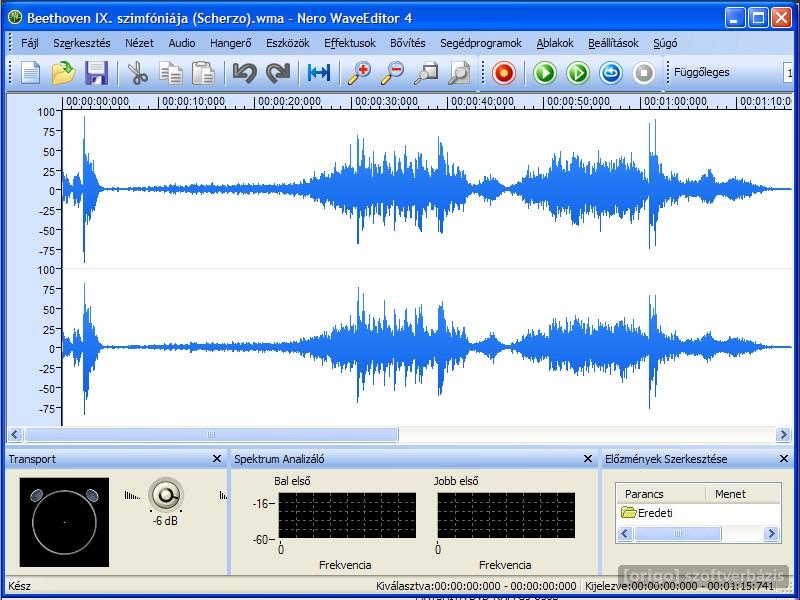Close the Transport panel
The width and height of the screenshot is (800, 600).
pos(217,459)
